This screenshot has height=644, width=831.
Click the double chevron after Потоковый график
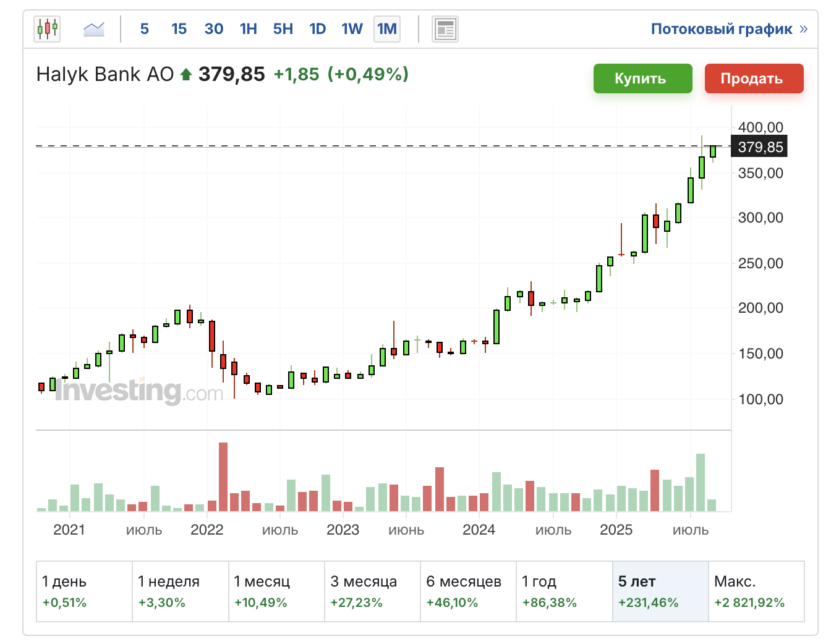[804, 29]
